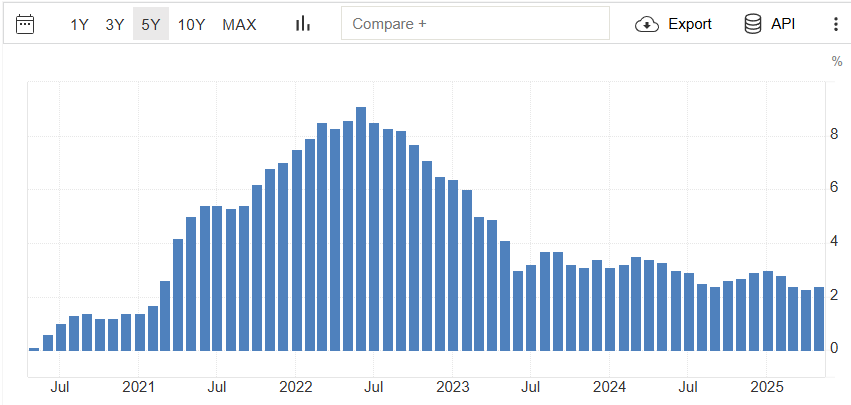Open the three-dot more options menu
Image resolution: width=851 pixels, height=405 pixels.
(x=836, y=24)
